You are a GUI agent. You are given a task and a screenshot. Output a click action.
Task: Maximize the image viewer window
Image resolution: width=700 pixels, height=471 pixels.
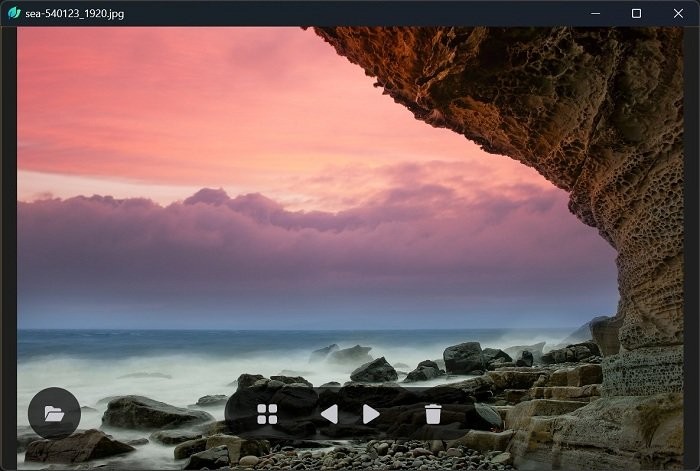pos(636,13)
